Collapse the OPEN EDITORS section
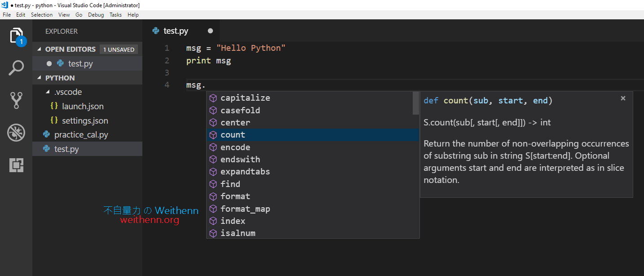This screenshot has width=644, height=276. pyautogui.click(x=39, y=49)
